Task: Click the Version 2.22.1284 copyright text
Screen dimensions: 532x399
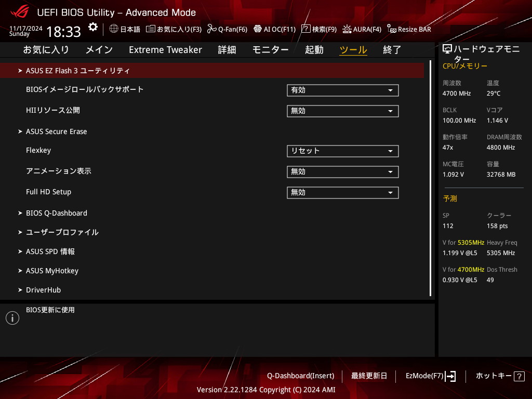Action: 266,390
